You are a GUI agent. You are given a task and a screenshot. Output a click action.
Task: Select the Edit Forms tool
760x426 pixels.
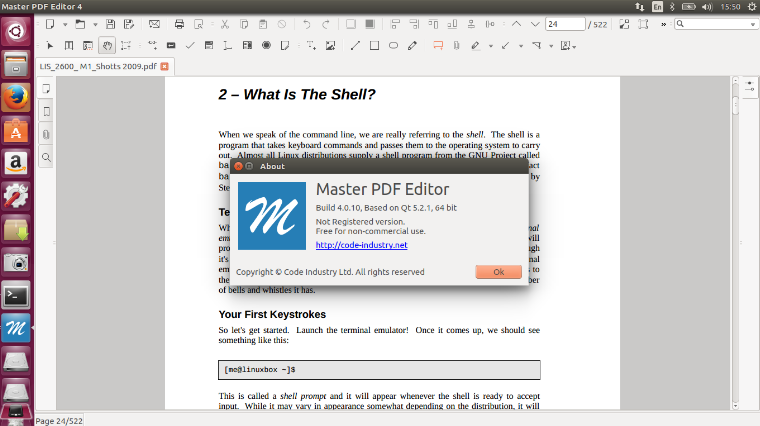click(x=88, y=46)
